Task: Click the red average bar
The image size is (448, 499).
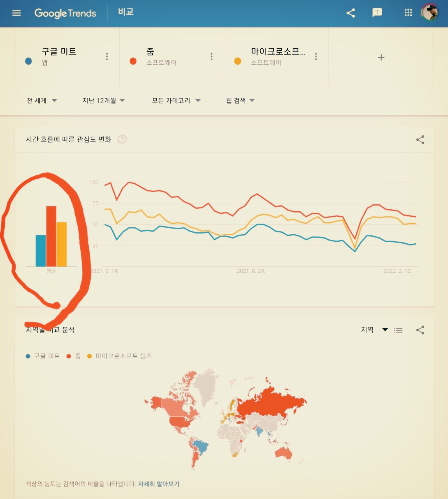Action: [x=51, y=236]
